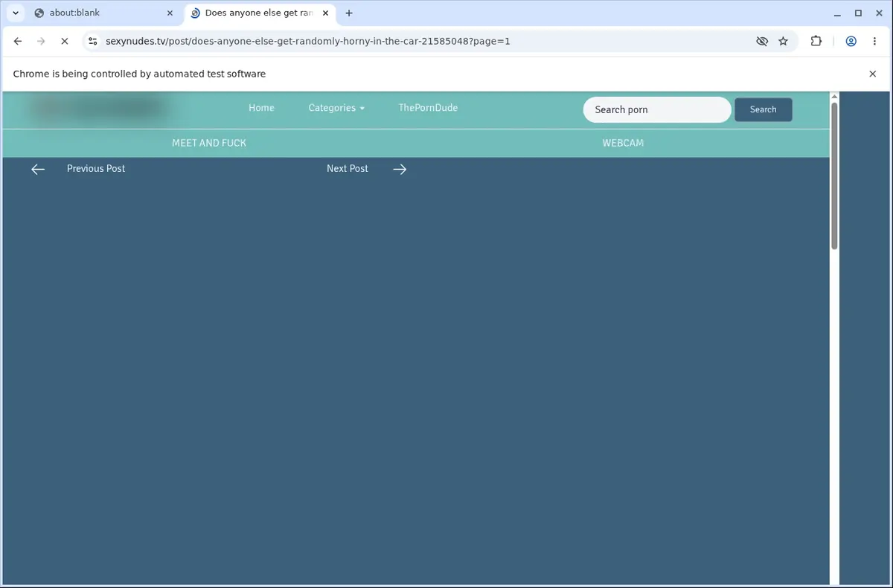This screenshot has width=893, height=588.
Task: Open the WEBCAM link
Action: point(623,143)
